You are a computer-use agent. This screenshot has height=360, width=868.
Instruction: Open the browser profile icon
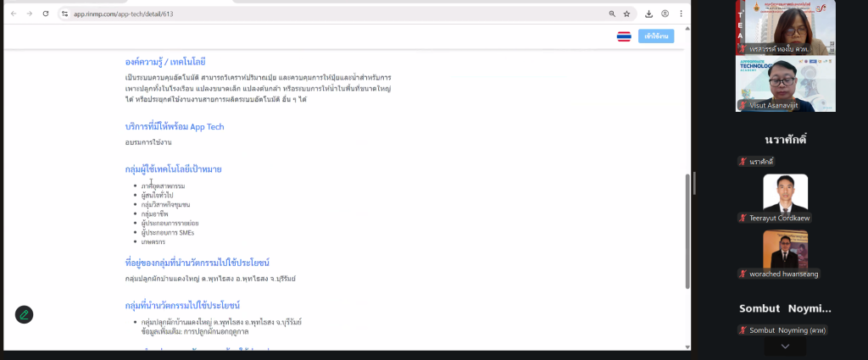(x=665, y=14)
